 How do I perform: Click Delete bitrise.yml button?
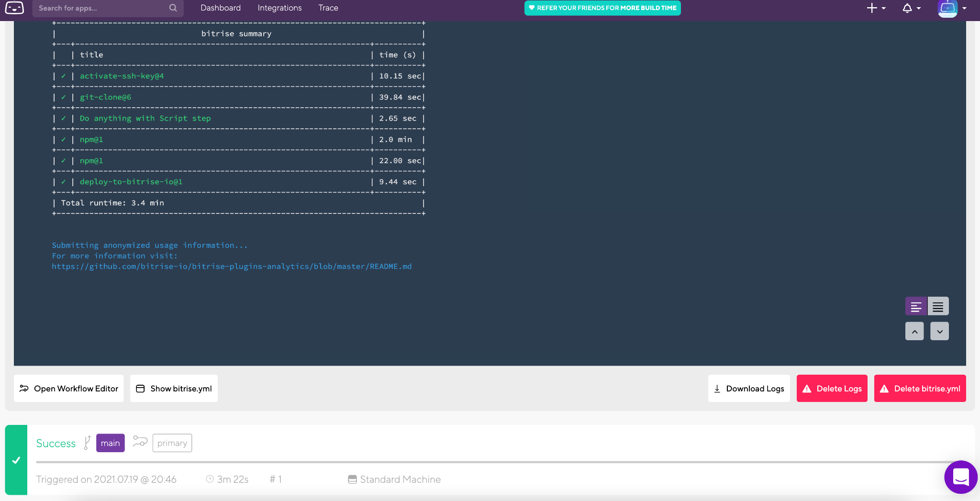click(x=920, y=389)
